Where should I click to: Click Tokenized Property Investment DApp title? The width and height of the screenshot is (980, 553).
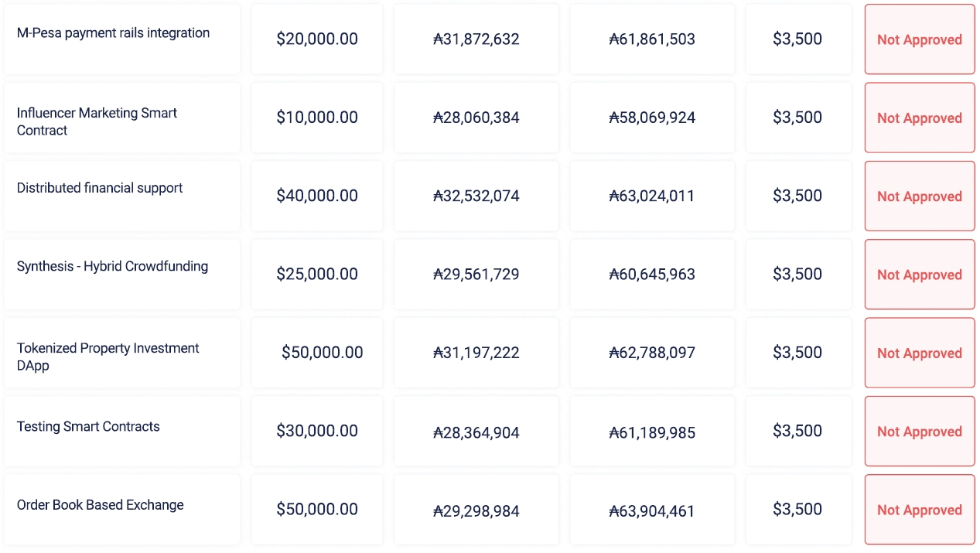pos(108,357)
